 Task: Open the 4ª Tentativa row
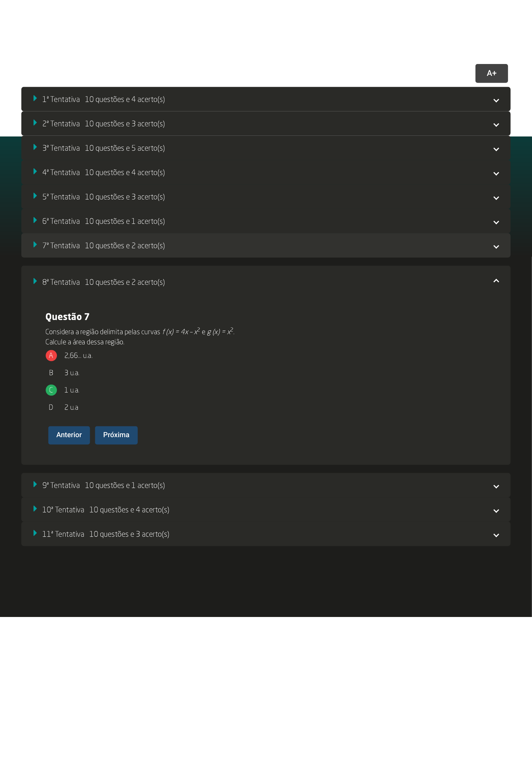tap(103, 173)
